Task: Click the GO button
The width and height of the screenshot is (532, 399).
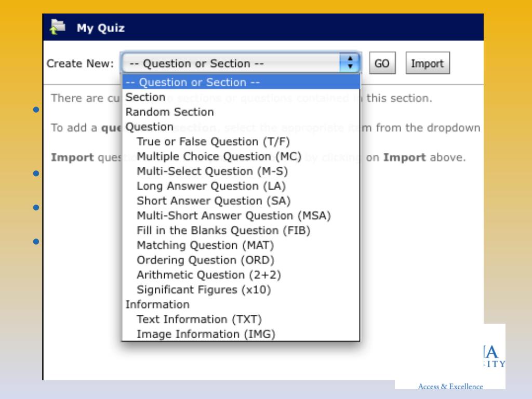Action: (x=382, y=63)
